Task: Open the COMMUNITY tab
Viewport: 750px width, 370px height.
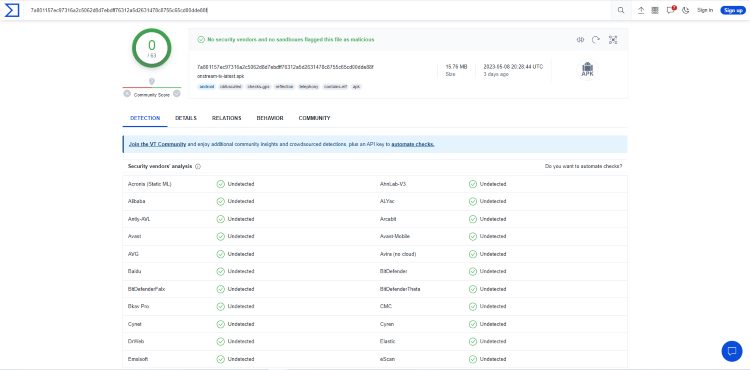Action: pos(314,118)
